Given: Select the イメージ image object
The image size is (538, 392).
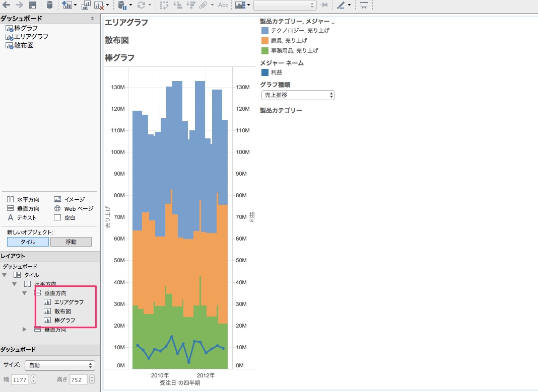Looking at the screenshot, I should (70, 199).
